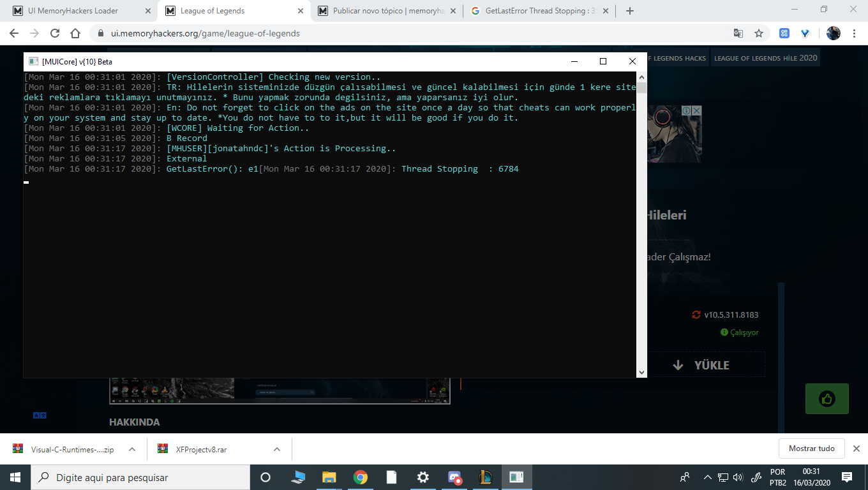Open the blue diamond browser extension
Viewport: 868px width, 490px height.
(805, 33)
